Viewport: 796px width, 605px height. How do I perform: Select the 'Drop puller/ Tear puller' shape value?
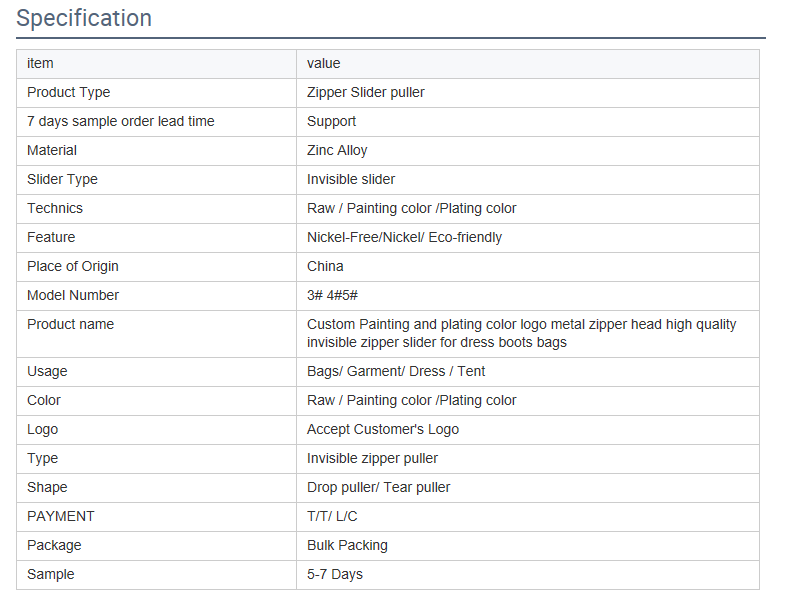coord(378,487)
